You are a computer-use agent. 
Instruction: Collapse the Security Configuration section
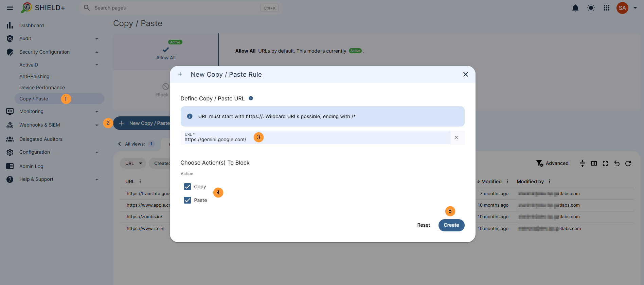(x=97, y=52)
